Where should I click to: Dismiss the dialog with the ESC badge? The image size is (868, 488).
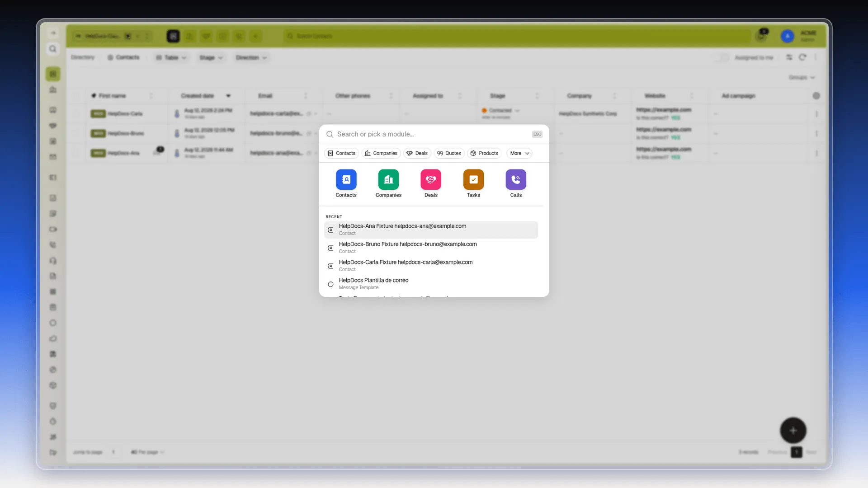(x=537, y=134)
